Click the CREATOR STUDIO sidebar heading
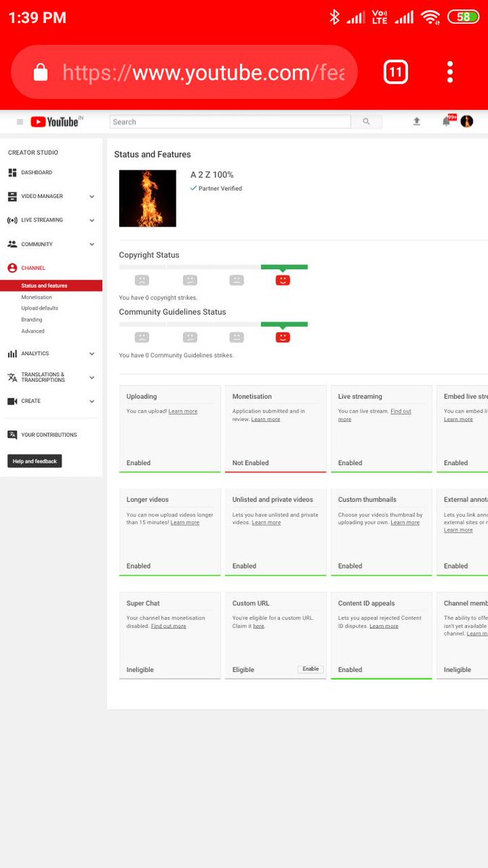 pos(33,153)
